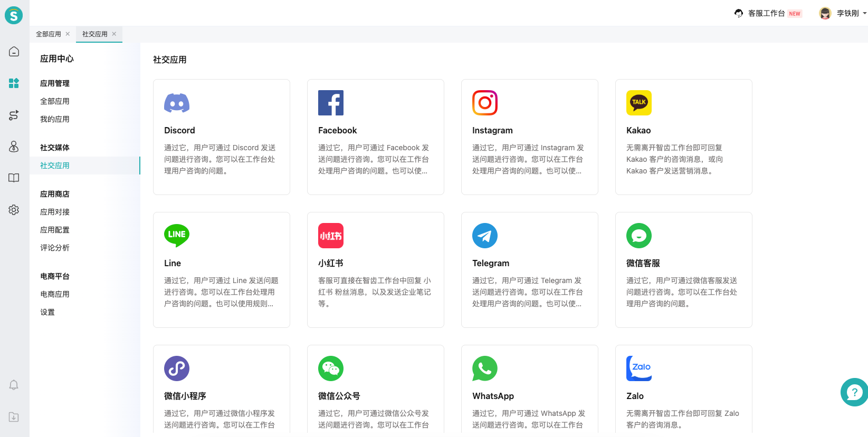Click the Facebook app icon
This screenshot has height=437, width=868.
click(x=331, y=103)
